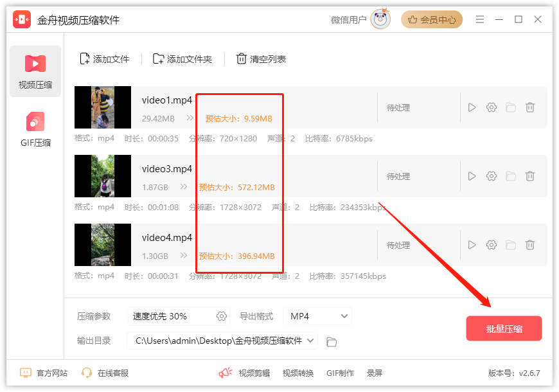This screenshot has width=559, height=392.
Task: Click file name video4.mp4
Action: [167, 238]
